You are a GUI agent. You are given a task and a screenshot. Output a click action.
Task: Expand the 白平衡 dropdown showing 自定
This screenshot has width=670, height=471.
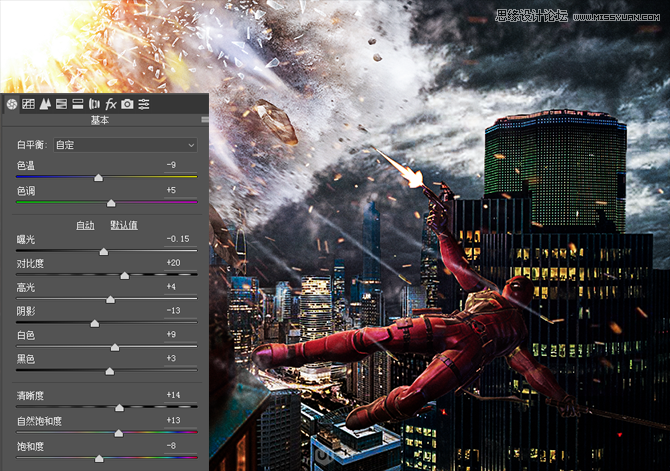click(126, 145)
